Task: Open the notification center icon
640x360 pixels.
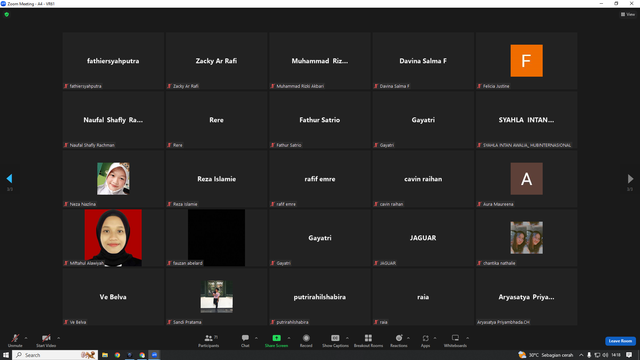Action: pyautogui.click(x=629, y=355)
